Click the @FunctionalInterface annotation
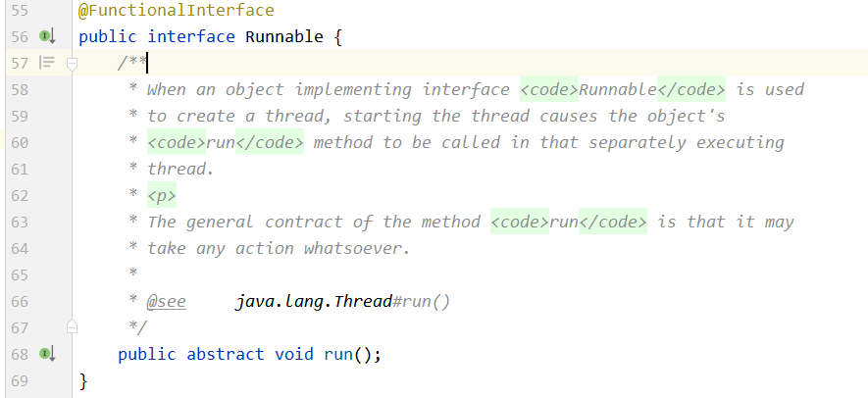 click(x=176, y=11)
